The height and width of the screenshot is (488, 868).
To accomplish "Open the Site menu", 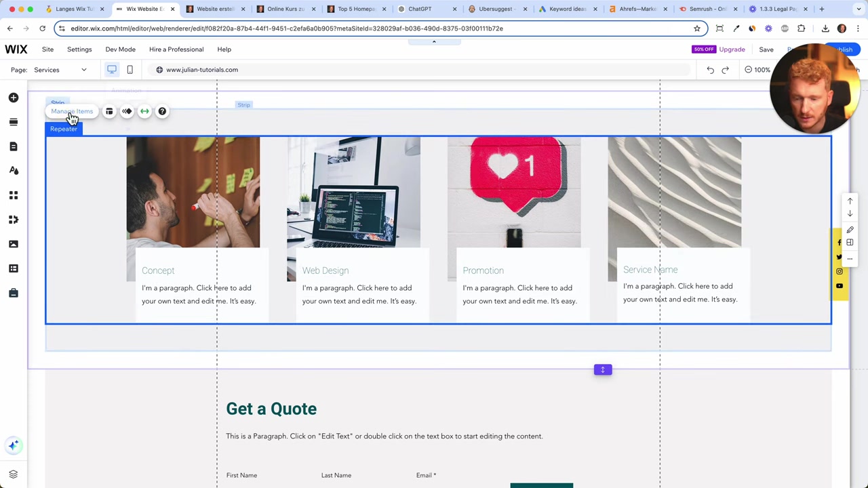I will pos(47,49).
